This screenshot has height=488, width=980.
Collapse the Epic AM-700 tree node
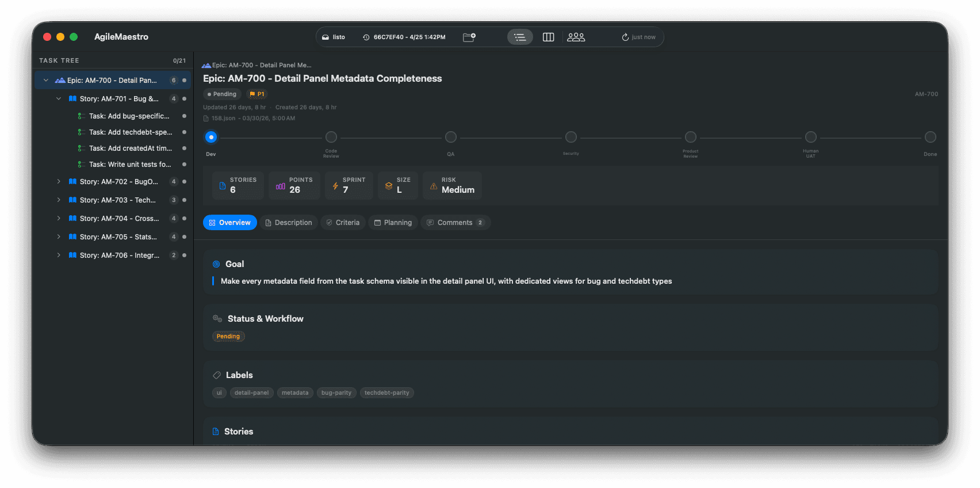46,81
